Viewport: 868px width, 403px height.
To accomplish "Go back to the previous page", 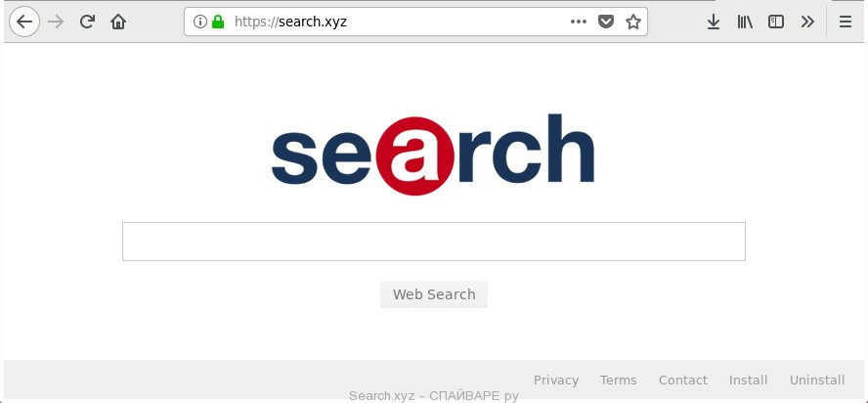I will [24, 22].
